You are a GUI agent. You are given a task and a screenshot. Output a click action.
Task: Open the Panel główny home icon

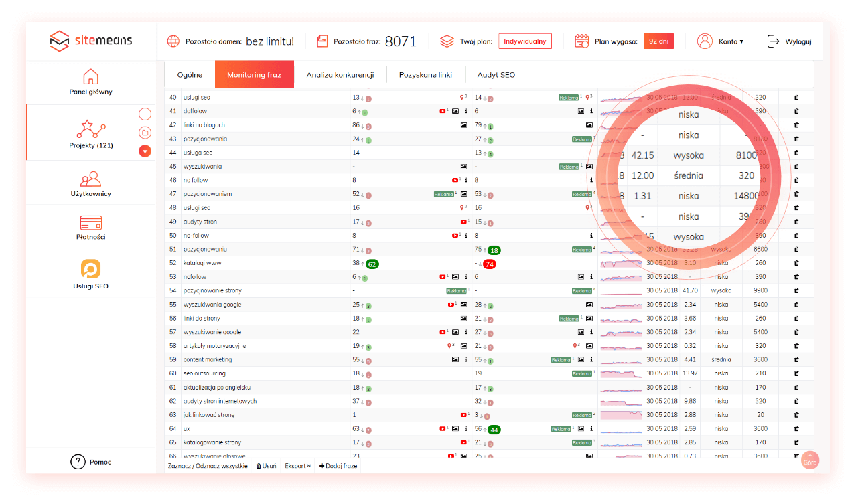coord(90,77)
